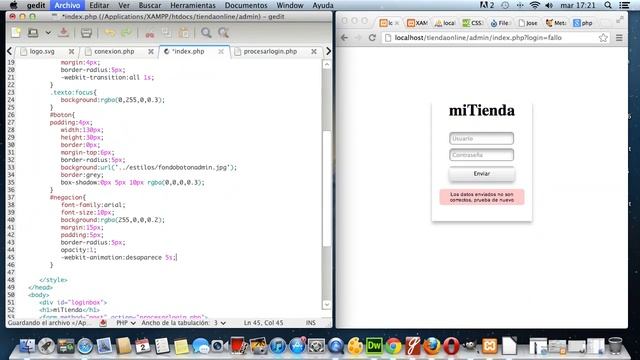
Task: Copy selection using gedit toolbar icon
Action: coord(167,33)
